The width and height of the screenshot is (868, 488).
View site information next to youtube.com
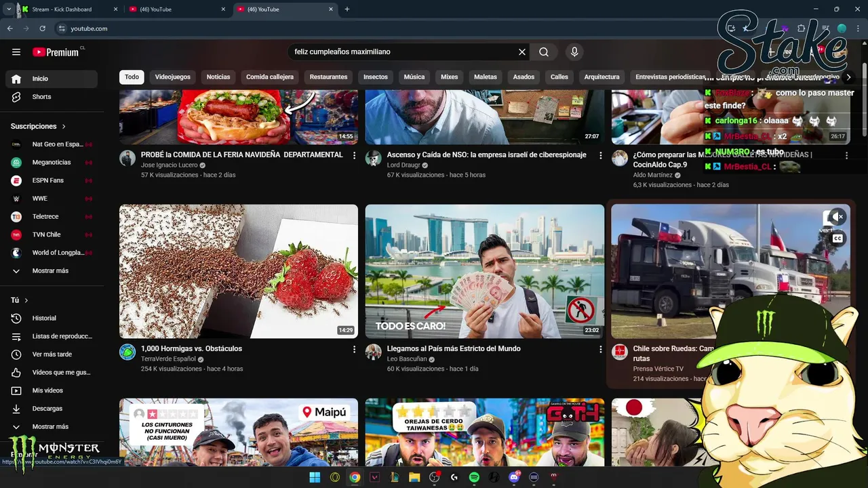(62, 28)
